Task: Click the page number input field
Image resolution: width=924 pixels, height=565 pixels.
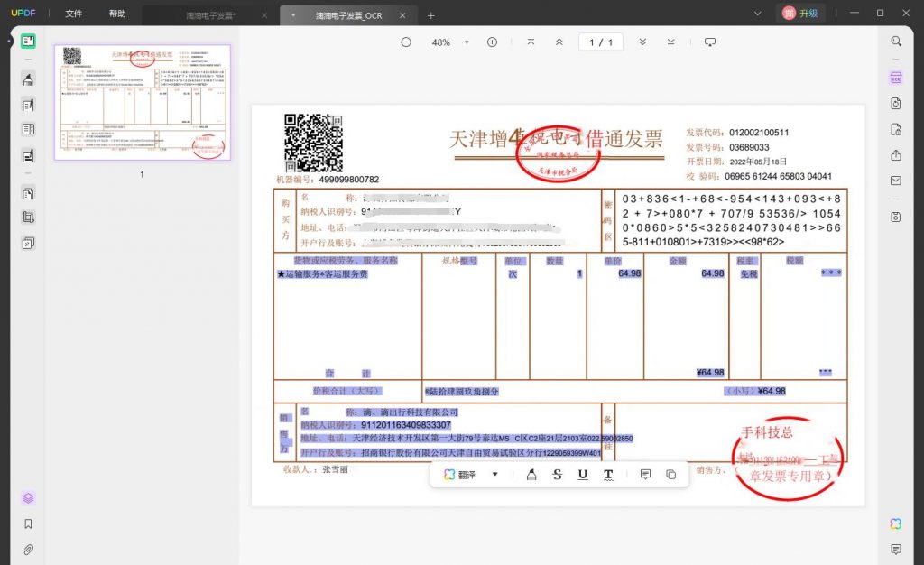Action: (600, 42)
